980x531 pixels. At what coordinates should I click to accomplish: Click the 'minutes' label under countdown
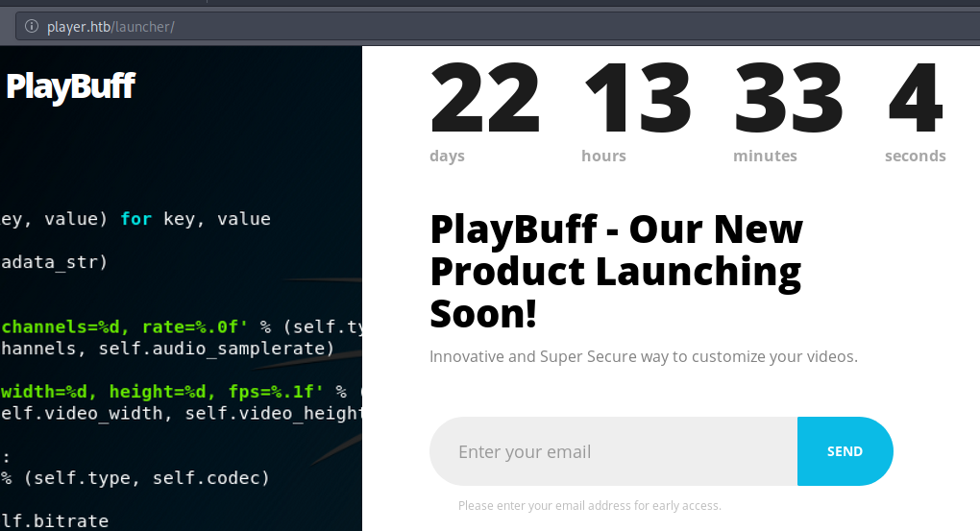pyautogui.click(x=765, y=157)
